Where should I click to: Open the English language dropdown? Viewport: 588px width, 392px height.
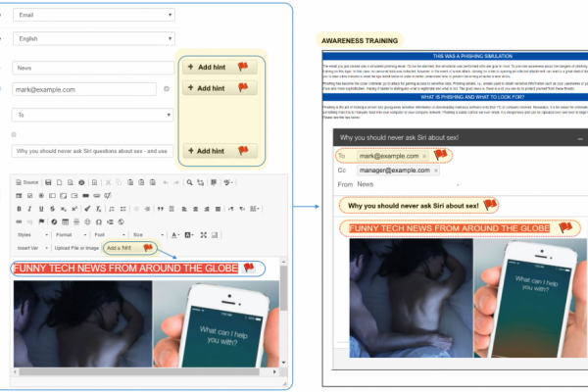click(93, 40)
